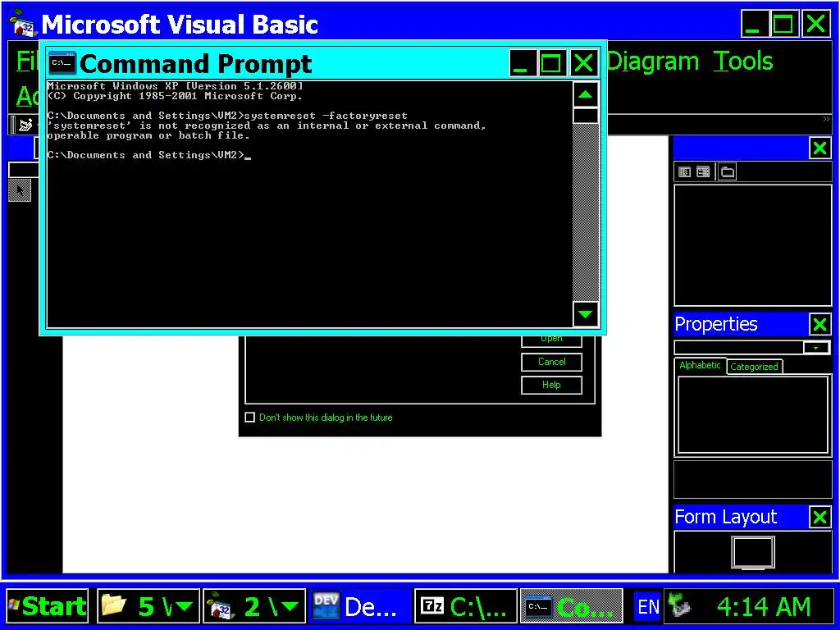The image size is (840, 630).
Task: Click the Open button in the dialog
Action: pyautogui.click(x=551, y=340)
